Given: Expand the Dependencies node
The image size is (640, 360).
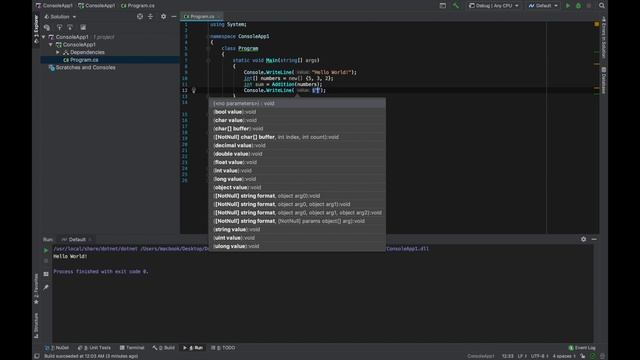Looking at the screenshot, I should pyautogui.click(x=58, y=52).
